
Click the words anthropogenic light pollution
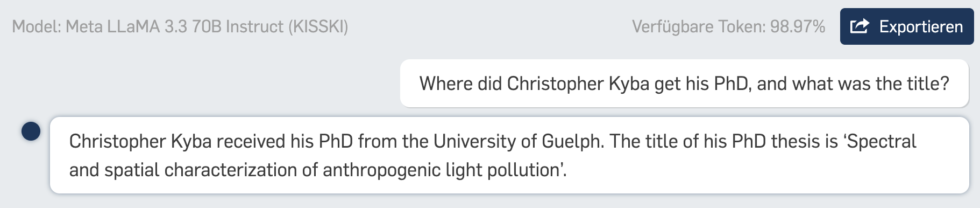click(x=442, y=170)
